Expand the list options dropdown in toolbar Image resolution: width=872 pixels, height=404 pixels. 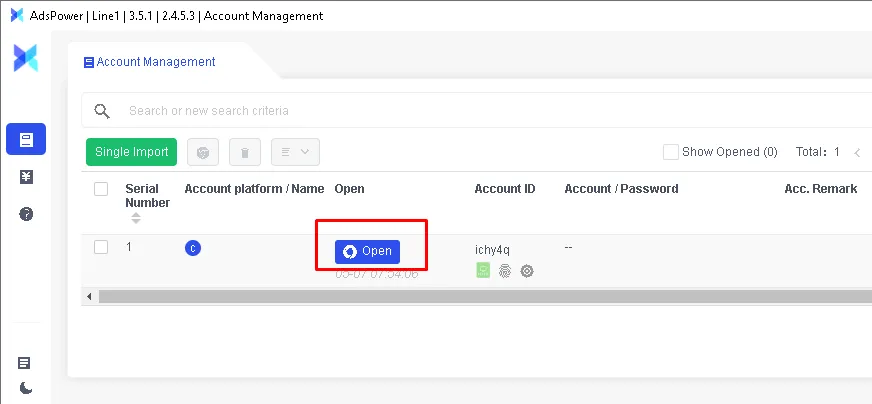point(295,152)
